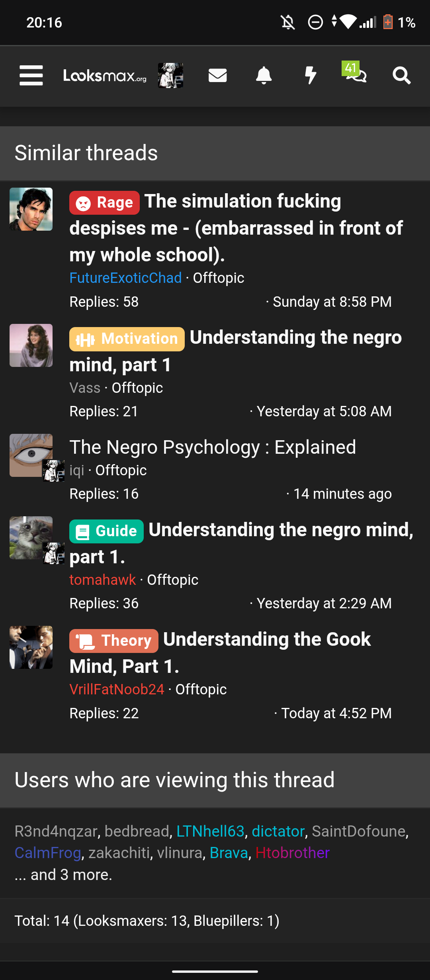This screenshot has height=980, width=430.
Task: Select the yellow Motivation tag
Action: (x=127, y=339)
